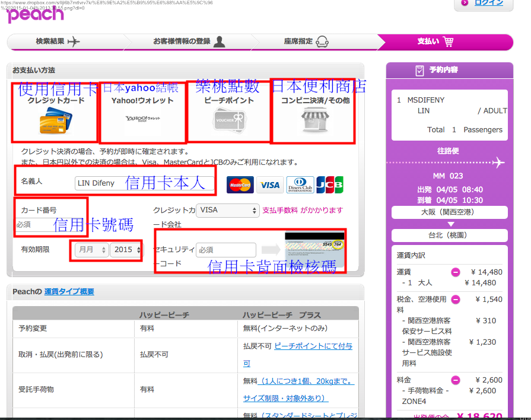
Task: Click the shopping cart icon in 支払い step
Action: [x=449, y=42]
